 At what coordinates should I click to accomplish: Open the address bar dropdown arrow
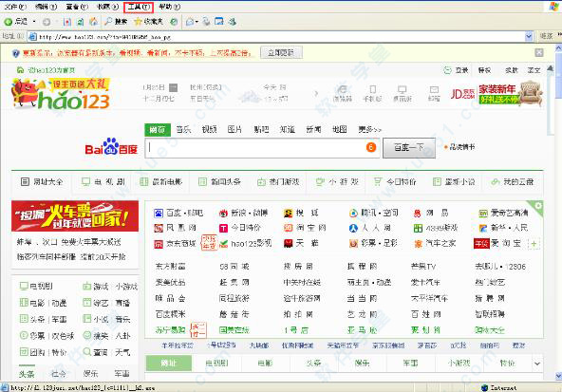coord(529,36)
